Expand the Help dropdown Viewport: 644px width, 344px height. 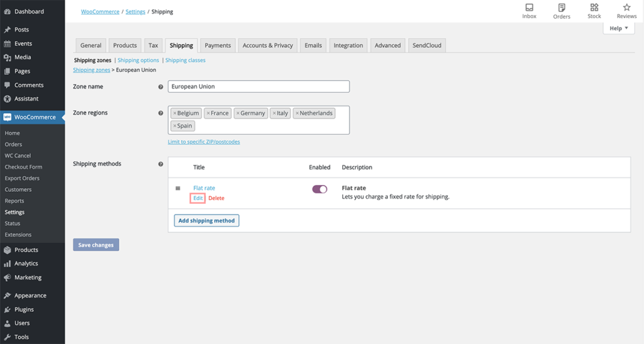point(619,28)
